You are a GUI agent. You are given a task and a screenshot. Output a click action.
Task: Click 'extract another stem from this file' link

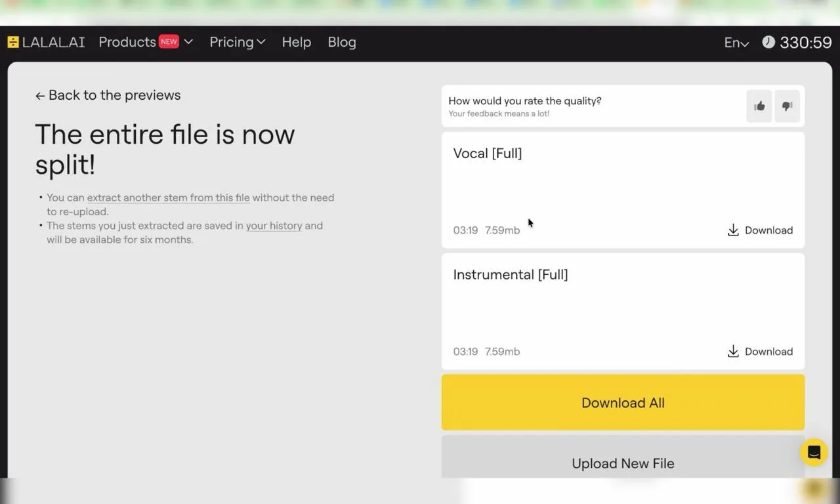click(x=168, y=198)
